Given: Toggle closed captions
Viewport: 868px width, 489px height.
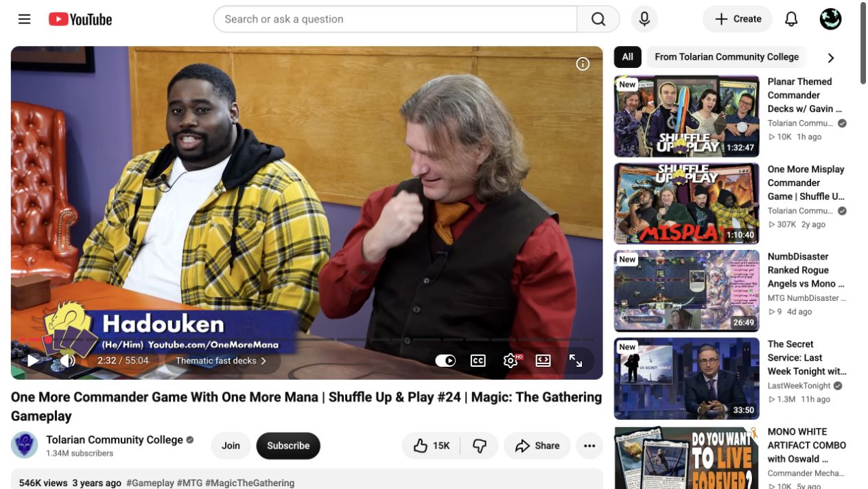Looking at the screenshot, I should click(x=478, y=361).
